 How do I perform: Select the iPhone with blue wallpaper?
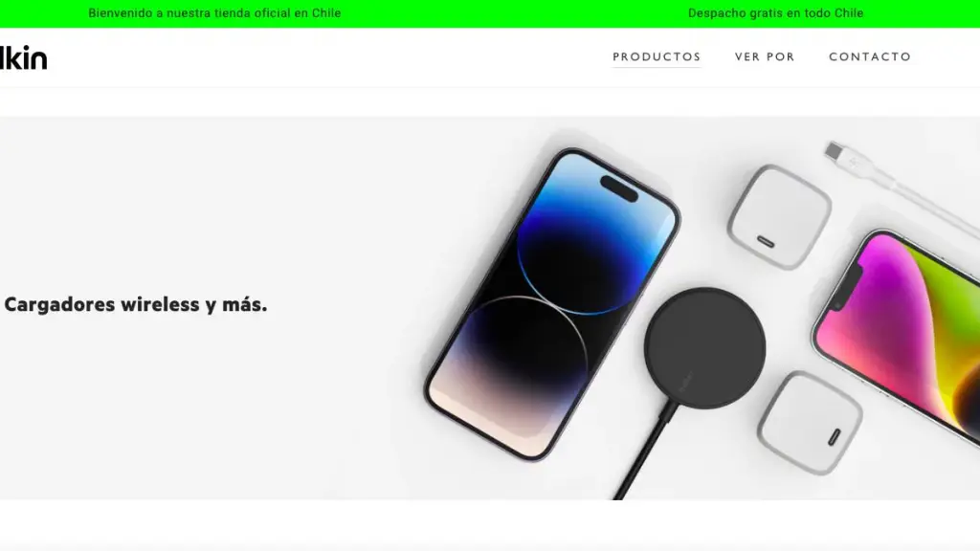[x=552, y=304]
